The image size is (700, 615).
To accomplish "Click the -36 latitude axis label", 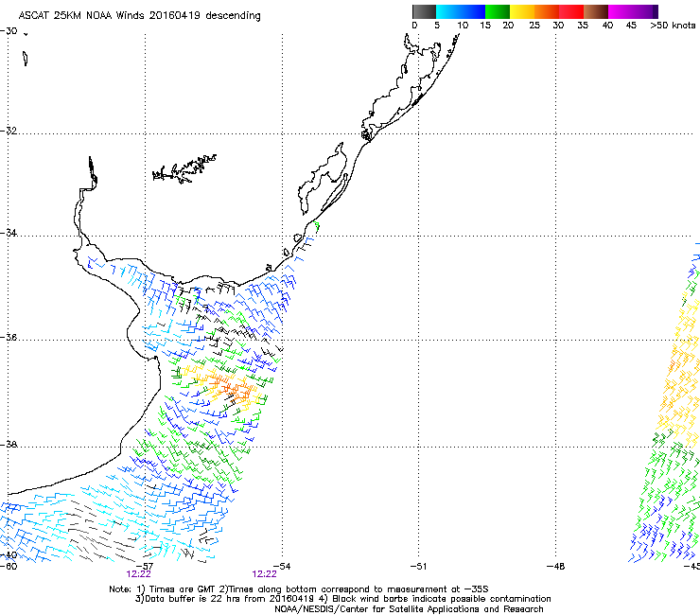I will click(9, 337).
